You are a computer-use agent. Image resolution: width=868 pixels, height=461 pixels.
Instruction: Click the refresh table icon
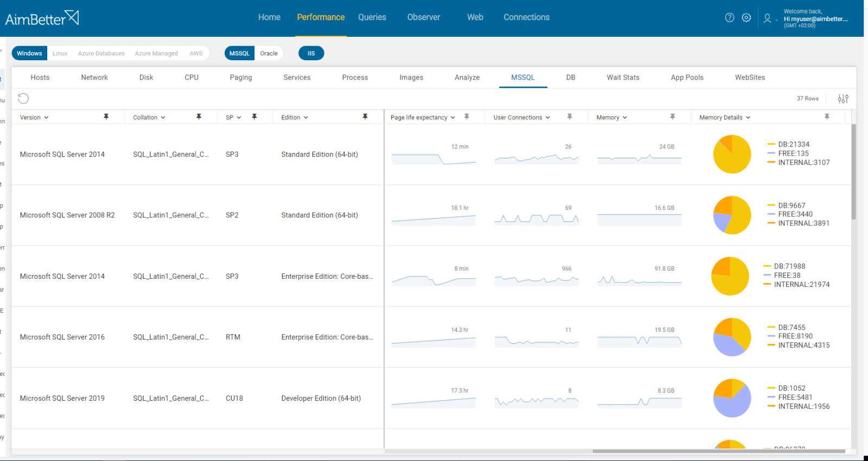(x=23, y=98)
